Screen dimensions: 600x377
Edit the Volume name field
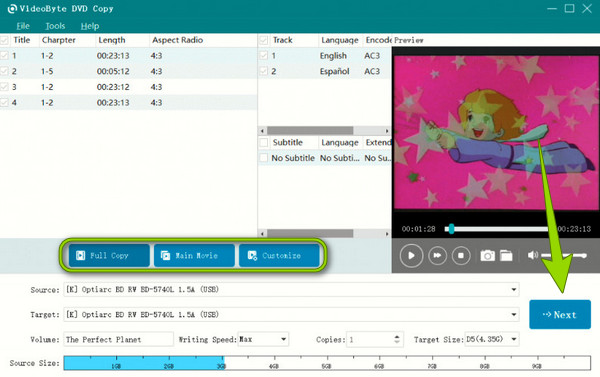[118, 339]
